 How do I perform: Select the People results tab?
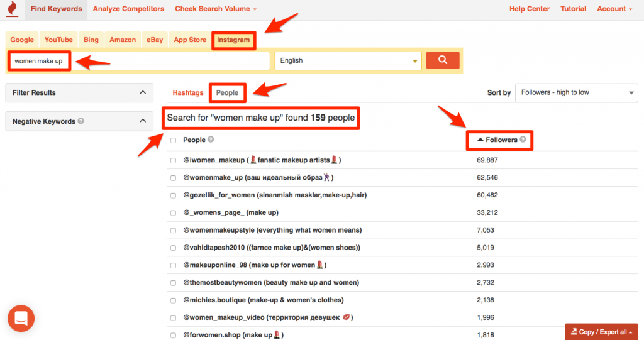(x=227, y=93)
